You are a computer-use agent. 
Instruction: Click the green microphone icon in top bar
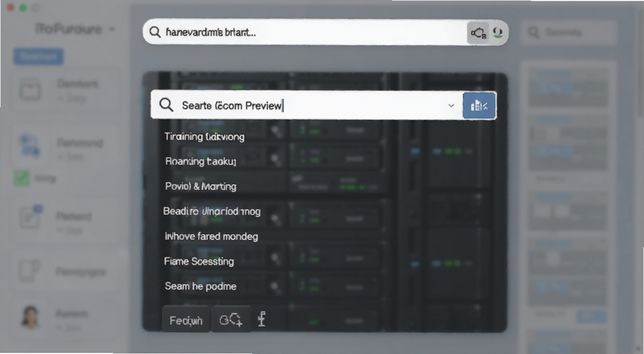tap(497, 32)
